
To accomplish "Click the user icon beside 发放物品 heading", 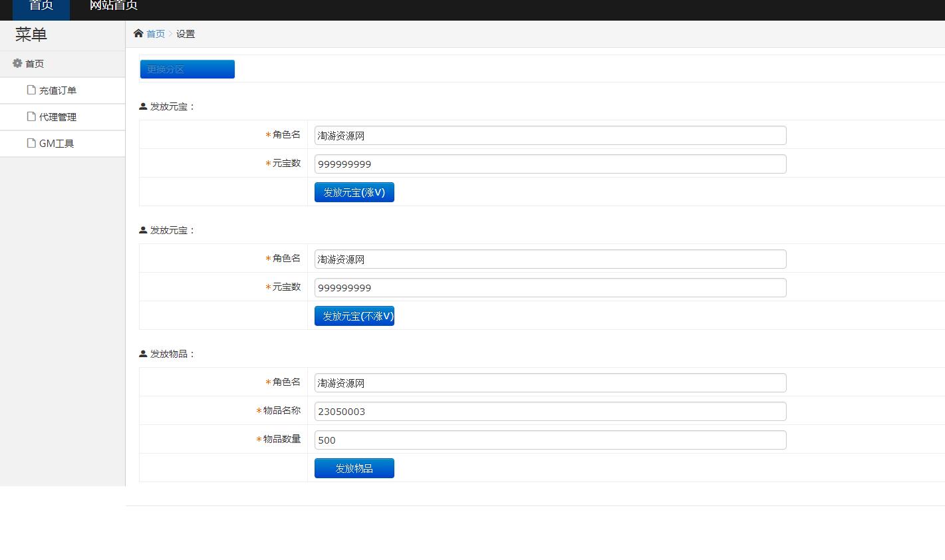I will (143, 354).
